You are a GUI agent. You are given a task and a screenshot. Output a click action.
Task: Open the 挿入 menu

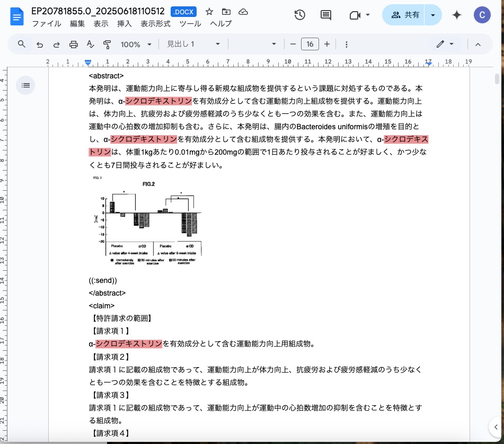(125, 24)
